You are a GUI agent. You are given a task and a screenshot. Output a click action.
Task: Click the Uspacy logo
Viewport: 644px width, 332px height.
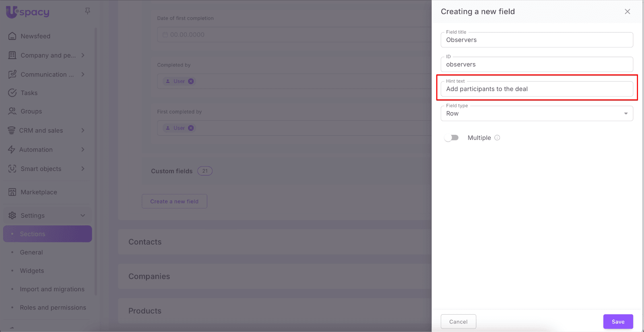coord(28,12)
